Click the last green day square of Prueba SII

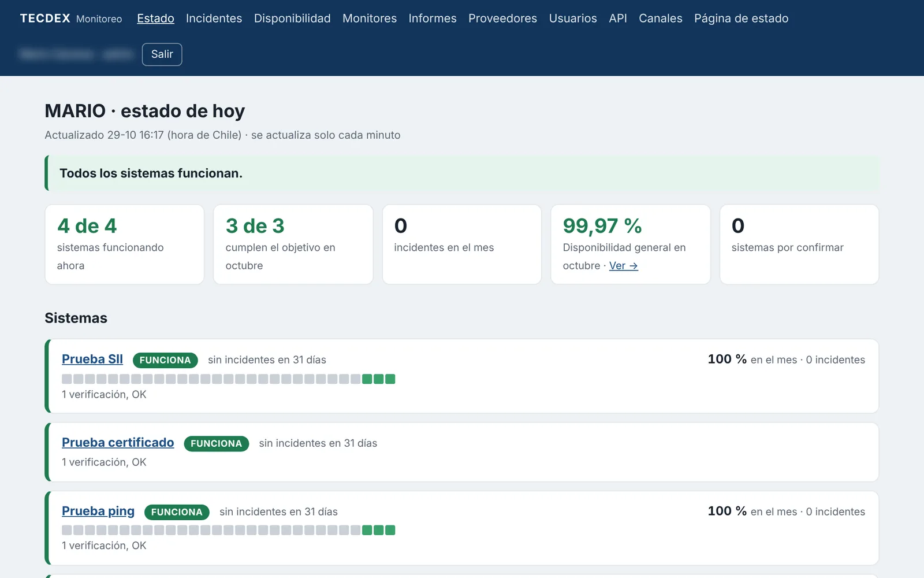click(390, 379)
